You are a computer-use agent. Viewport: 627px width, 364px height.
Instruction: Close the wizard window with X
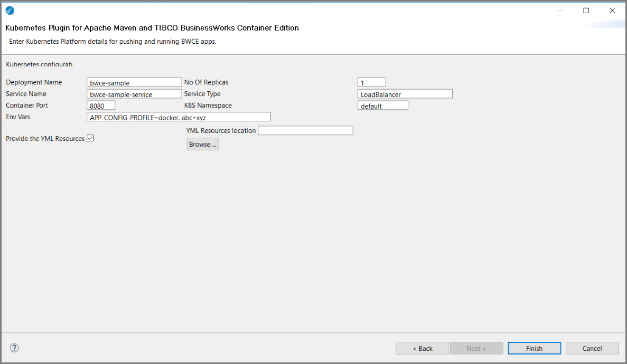tap(612, 11)
